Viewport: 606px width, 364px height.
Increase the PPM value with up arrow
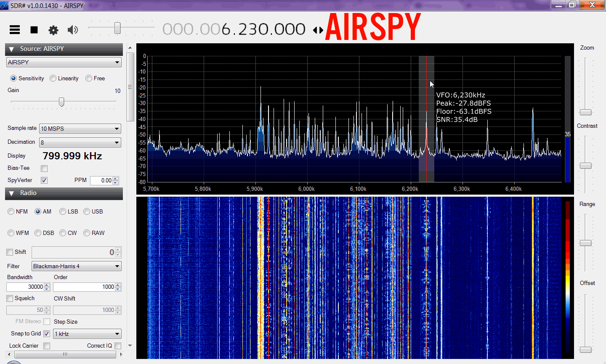pyautogui.click(x=116, y=179)
